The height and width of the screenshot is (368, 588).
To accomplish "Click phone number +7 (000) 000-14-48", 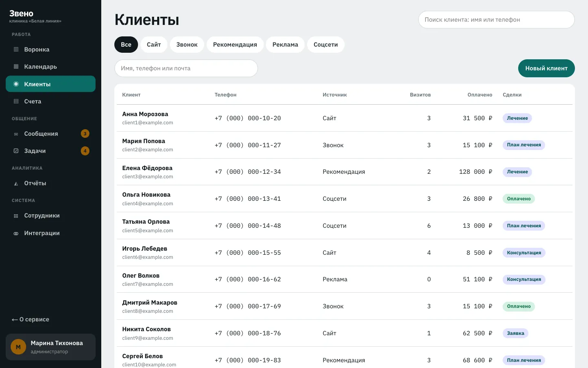I will pyautogui.click(x=248, y=226).
